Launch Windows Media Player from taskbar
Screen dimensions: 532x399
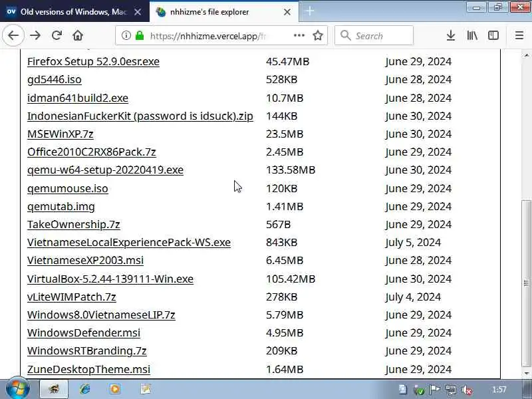[x=115, y=389]
